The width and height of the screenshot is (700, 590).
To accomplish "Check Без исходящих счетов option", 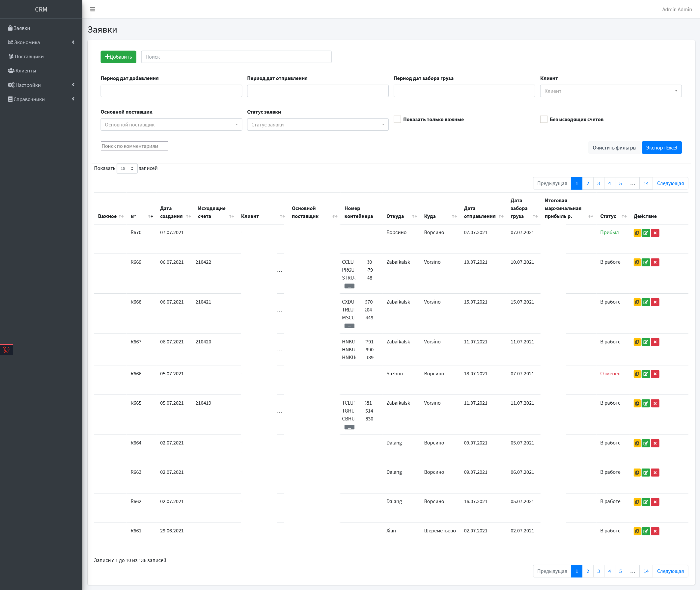I will click(544, 120).
